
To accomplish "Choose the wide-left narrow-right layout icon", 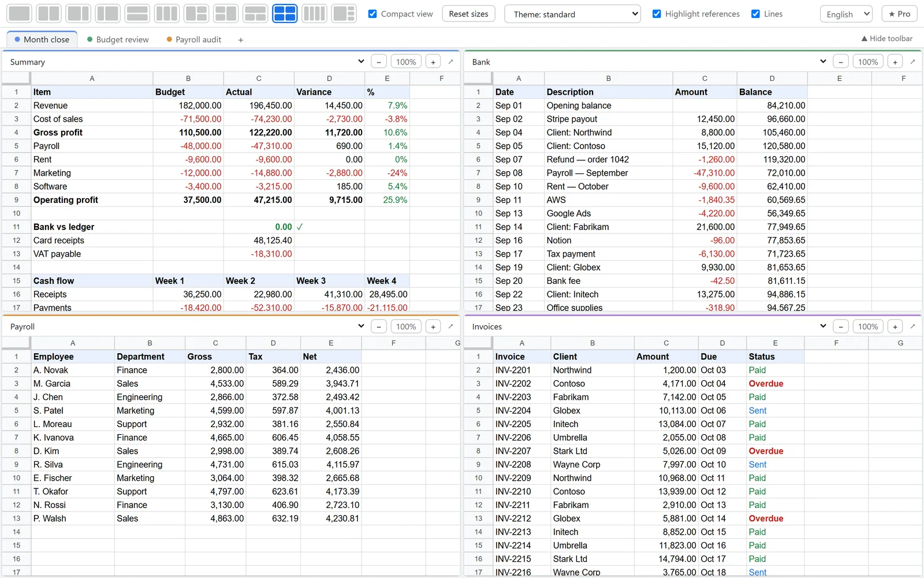I will click(x=78, y=13).
